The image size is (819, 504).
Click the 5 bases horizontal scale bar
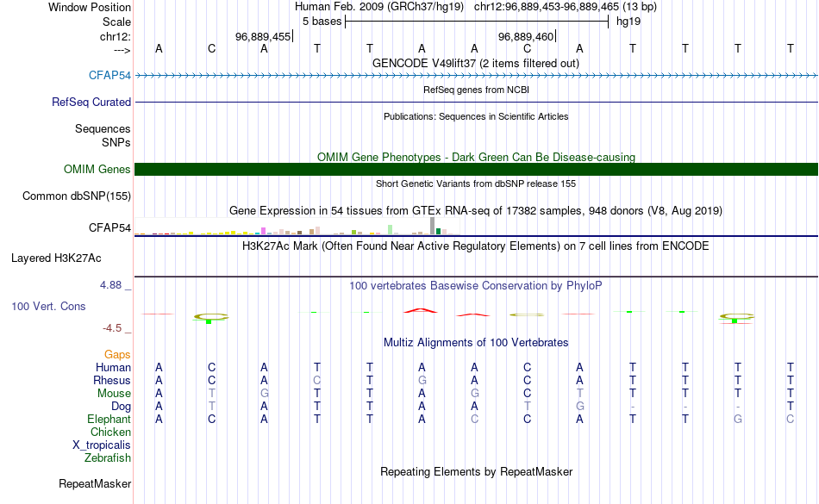tap(477, 22)
